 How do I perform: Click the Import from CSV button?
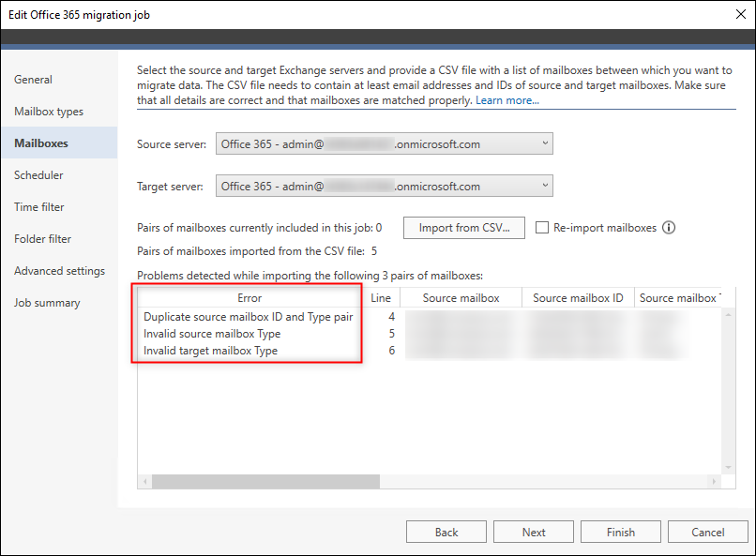(463, 227)
